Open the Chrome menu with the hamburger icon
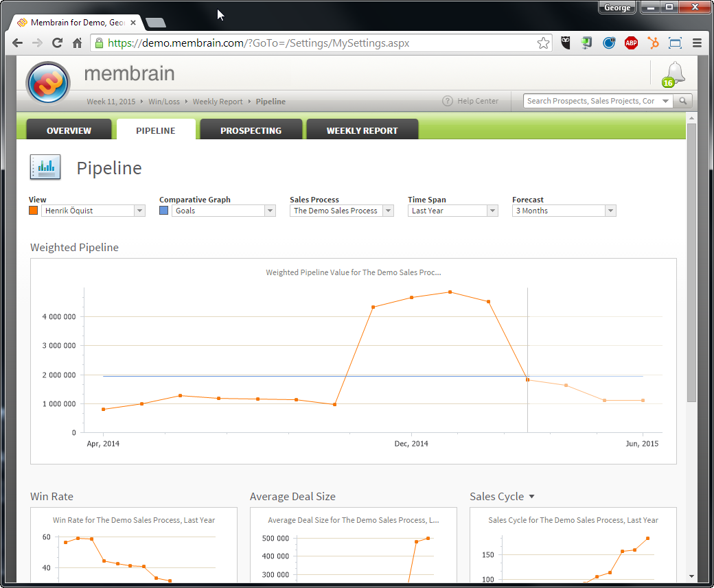The height and width of the screenshot is (588, 714). (697, 43)
